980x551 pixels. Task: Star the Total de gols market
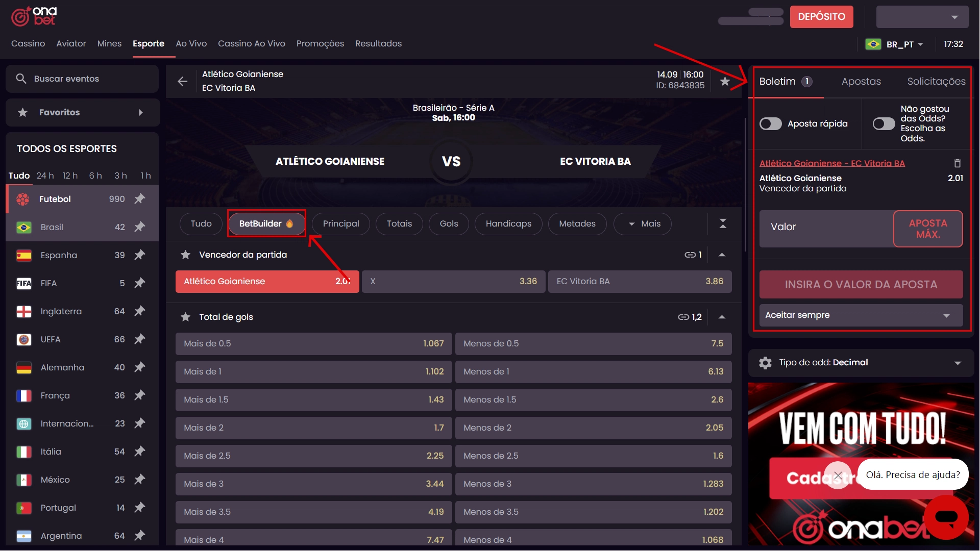tap(186, 317)
